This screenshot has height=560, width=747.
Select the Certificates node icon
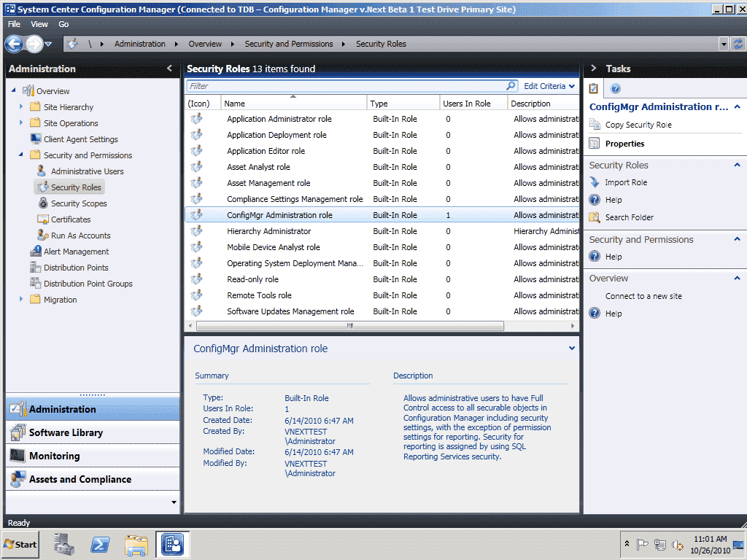point(44,219)
